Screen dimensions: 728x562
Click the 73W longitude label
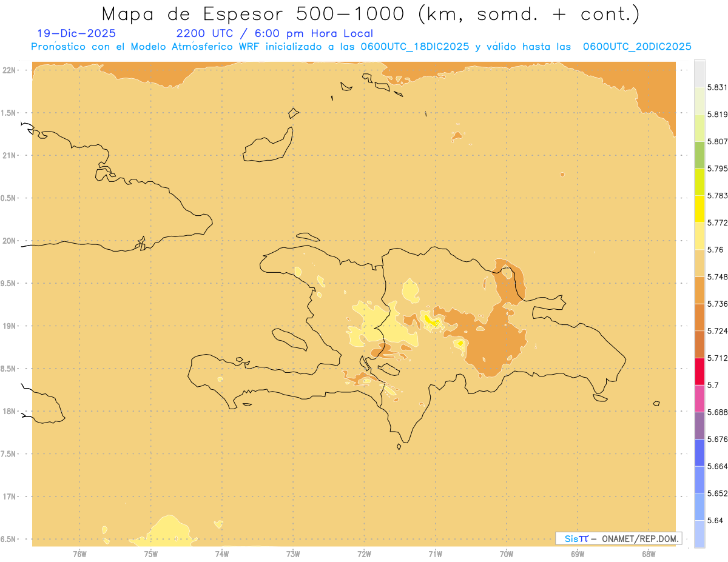(293, 554)
